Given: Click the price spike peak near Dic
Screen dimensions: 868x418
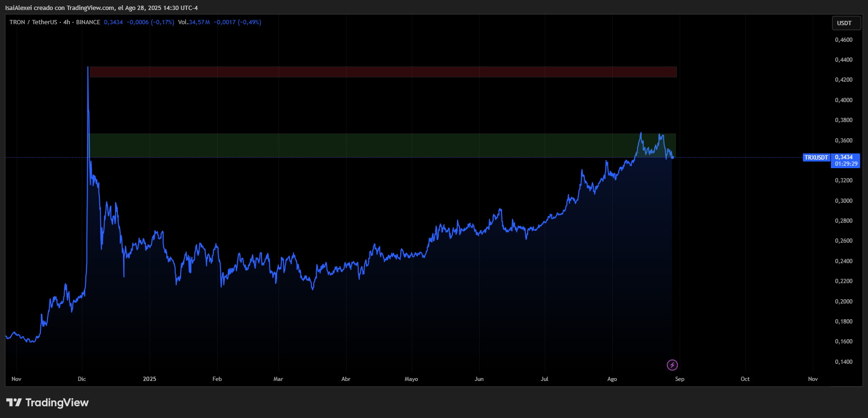Looking at the screenshot, I should coord(88,67).
